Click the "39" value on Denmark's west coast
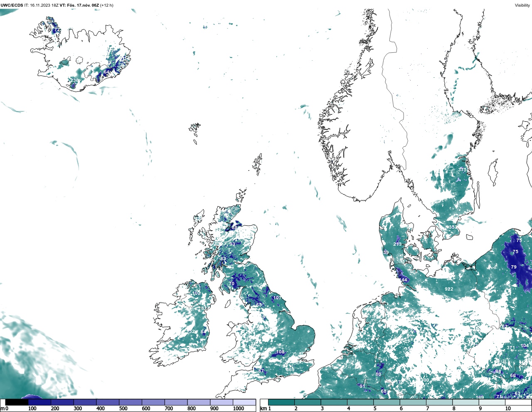 point(386,253)
